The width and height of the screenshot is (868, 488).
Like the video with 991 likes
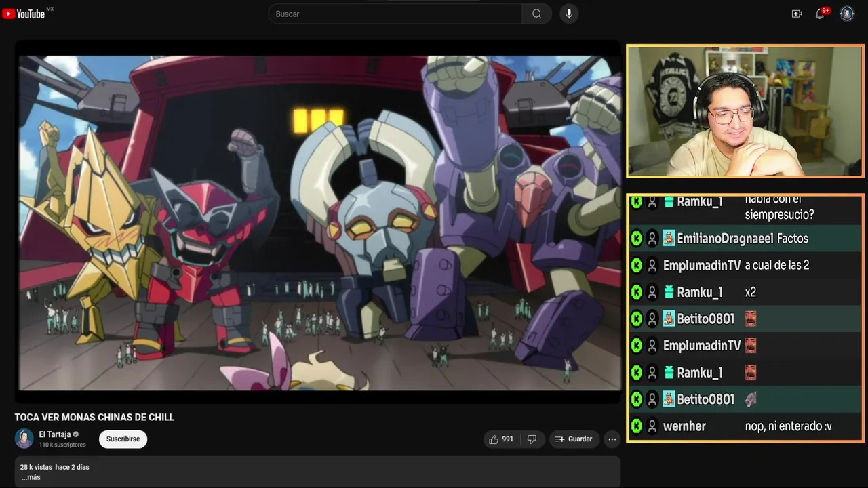point(501,439)
